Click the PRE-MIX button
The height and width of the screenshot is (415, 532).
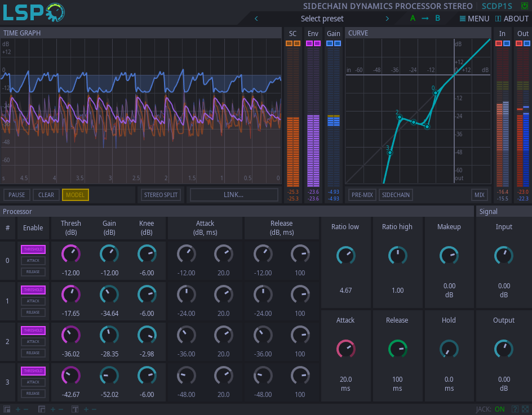(x=362, y=195)
